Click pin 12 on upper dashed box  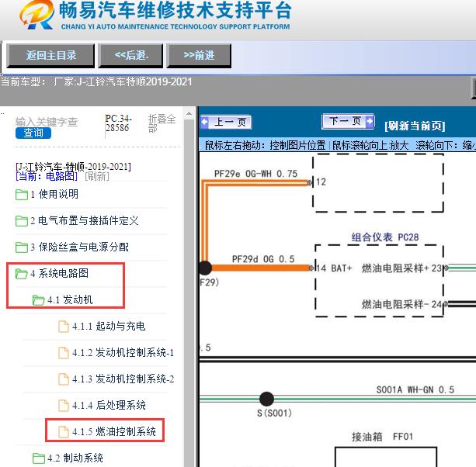click(321, 182)
